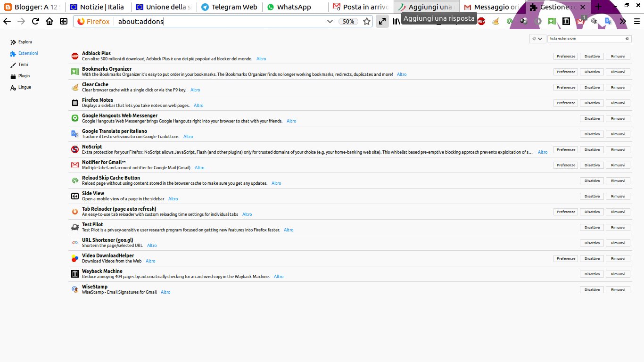Open the Esplora category

click(x=21, y=42)
